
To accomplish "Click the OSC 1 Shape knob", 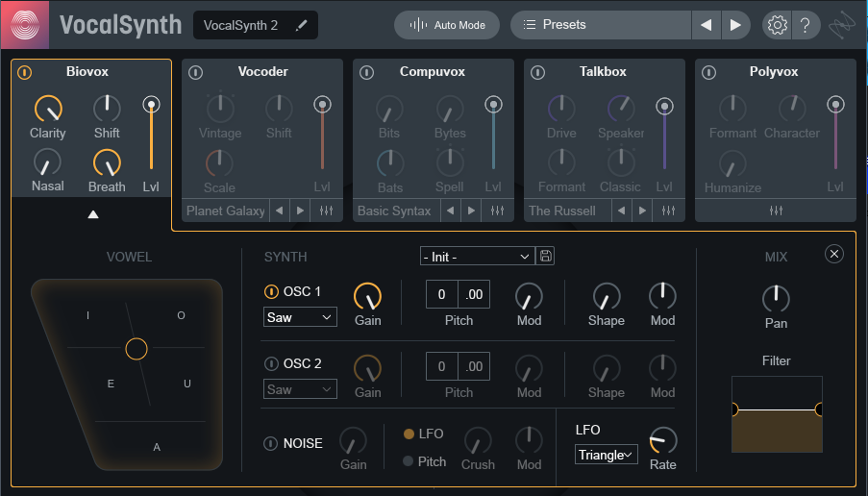I will point(607,297).
